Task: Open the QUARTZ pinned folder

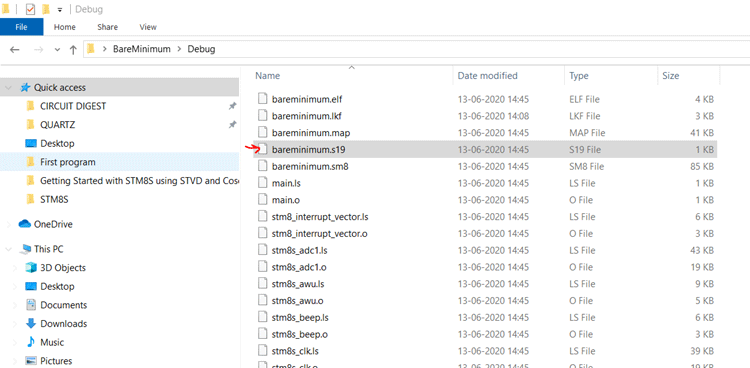Action: (x=57, y=125)
